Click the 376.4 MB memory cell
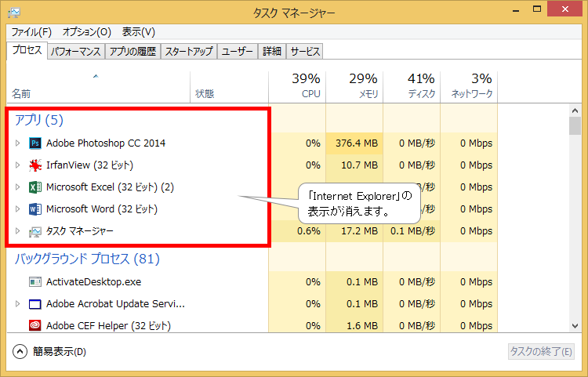Viewport: 588px width, 377px height. pyautogui.click(x=354, y=143)
